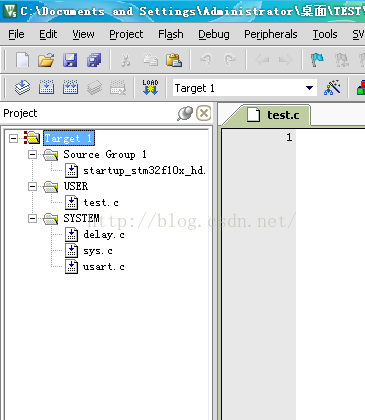Select the SYSTEM group in tree
Image resolution: width=365 pixels, height=420 pixels.
pos(82,218)
